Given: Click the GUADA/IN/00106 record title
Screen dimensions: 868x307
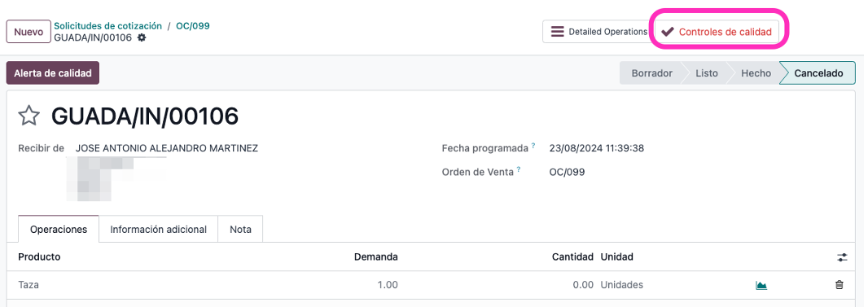Looking at the screenshot, I should pos(145,116).
